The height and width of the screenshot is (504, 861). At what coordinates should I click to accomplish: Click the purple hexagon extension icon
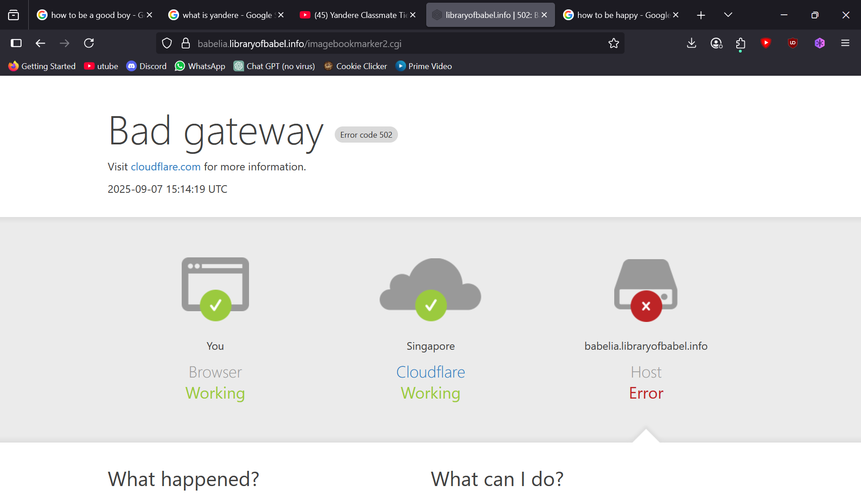(820, 43)
